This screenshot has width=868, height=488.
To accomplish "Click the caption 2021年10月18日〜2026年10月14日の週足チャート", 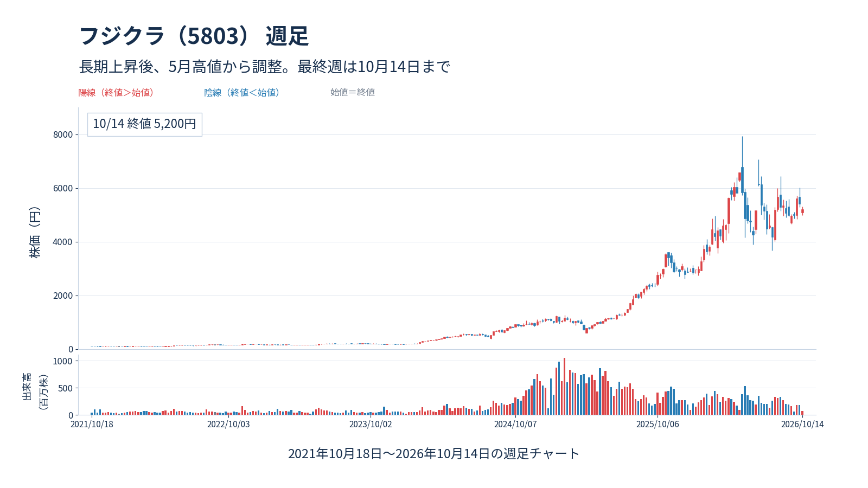I will tap(434, 454).
